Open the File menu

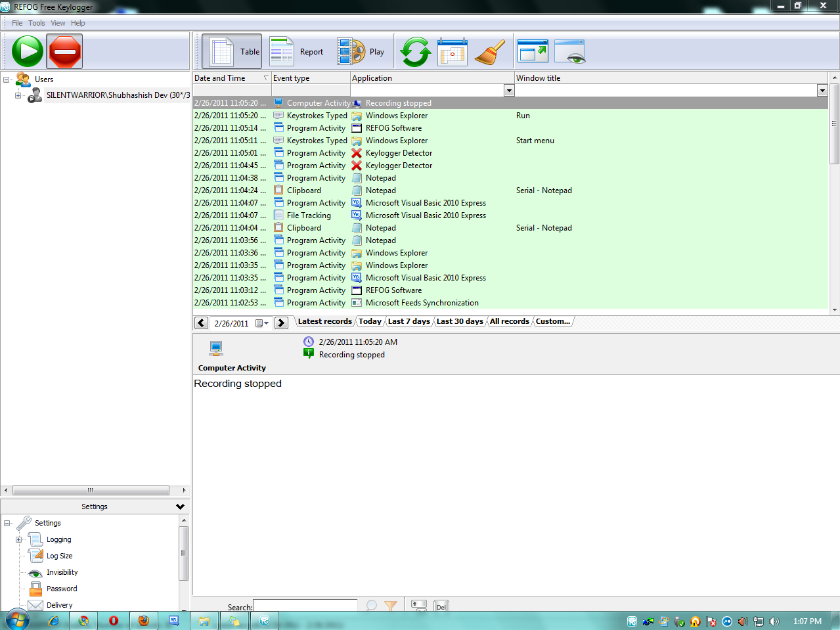click(x=17, y=23)
